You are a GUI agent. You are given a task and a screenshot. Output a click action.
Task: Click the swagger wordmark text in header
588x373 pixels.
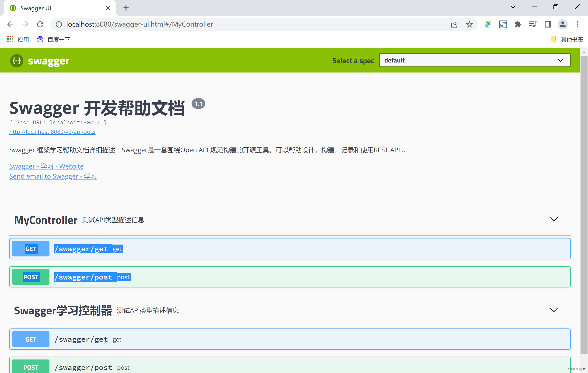[49, 61]
